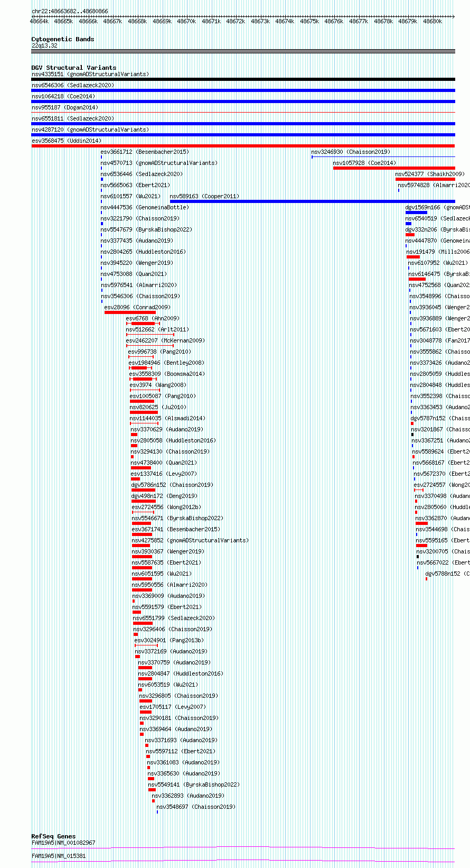Open the nsv6551811 (Sedlazeck2020) entry
The width and height of the screenshot is (470, 868).
pos(73,118)
